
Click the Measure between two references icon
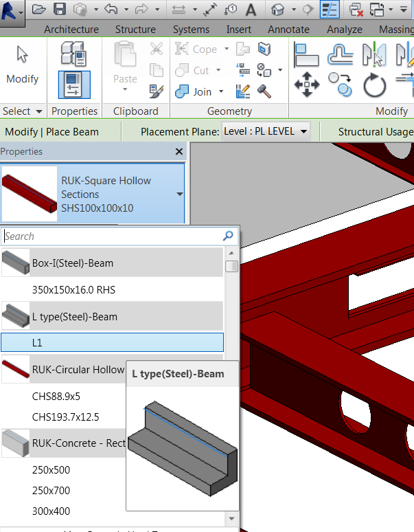[210, 10]
